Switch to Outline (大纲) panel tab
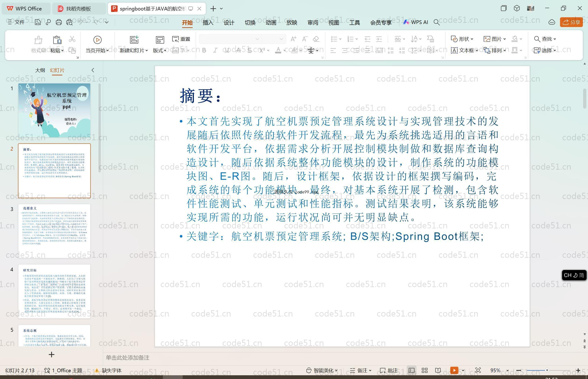Image resolution: width=588 pixels, height=379 pixels. [40, 70]
